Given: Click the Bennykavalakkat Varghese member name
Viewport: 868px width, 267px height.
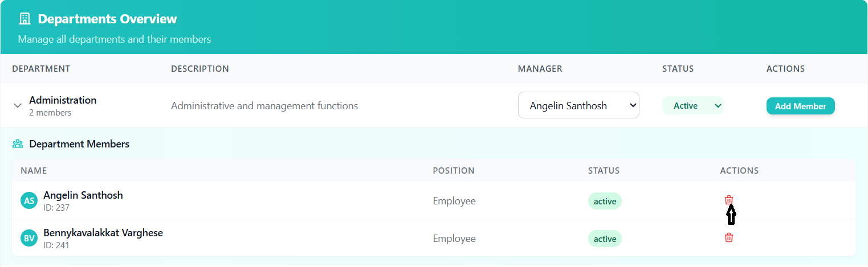Looking at the screenshot, I should click(103, 233).
